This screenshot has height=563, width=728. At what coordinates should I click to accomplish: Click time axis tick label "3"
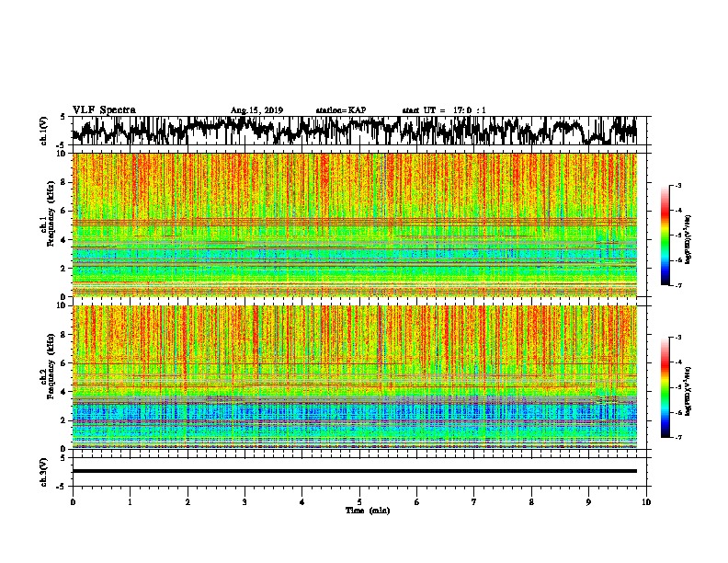coord(245,502)
